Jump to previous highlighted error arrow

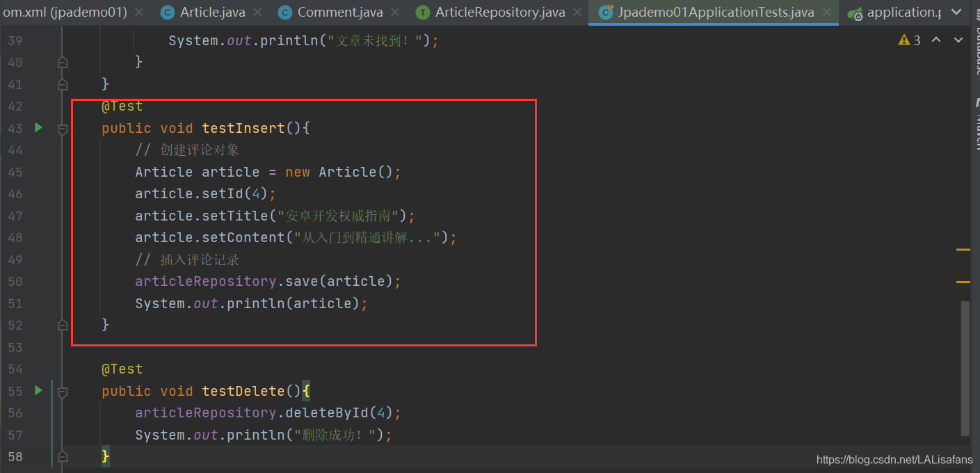[x=936, y=40]
